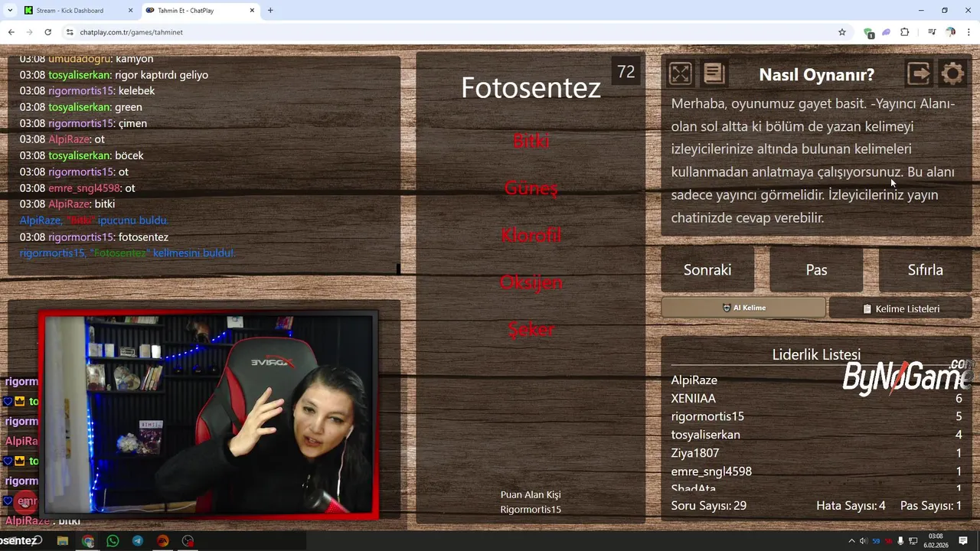
Task: Click the forbidden word Güneş
Action: coord(531,188)
